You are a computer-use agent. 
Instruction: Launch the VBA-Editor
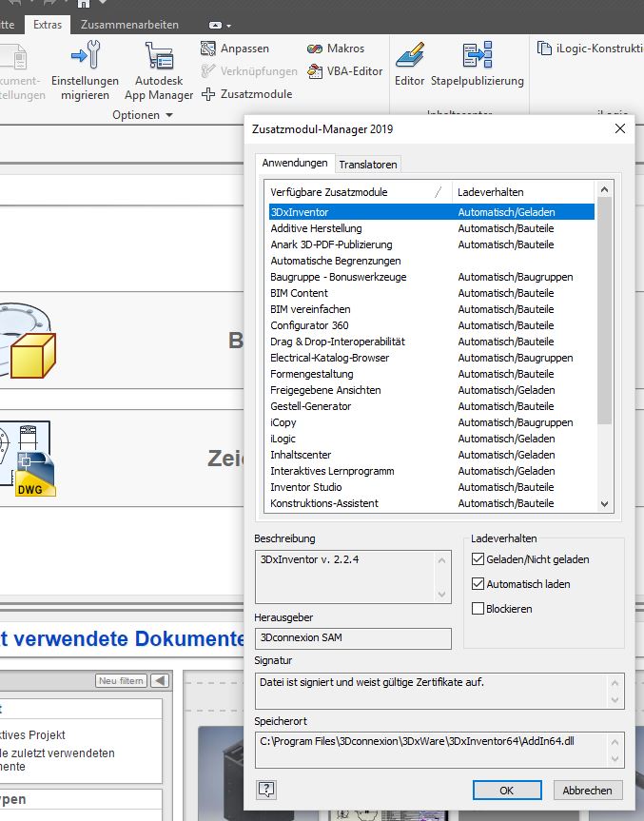344,71
